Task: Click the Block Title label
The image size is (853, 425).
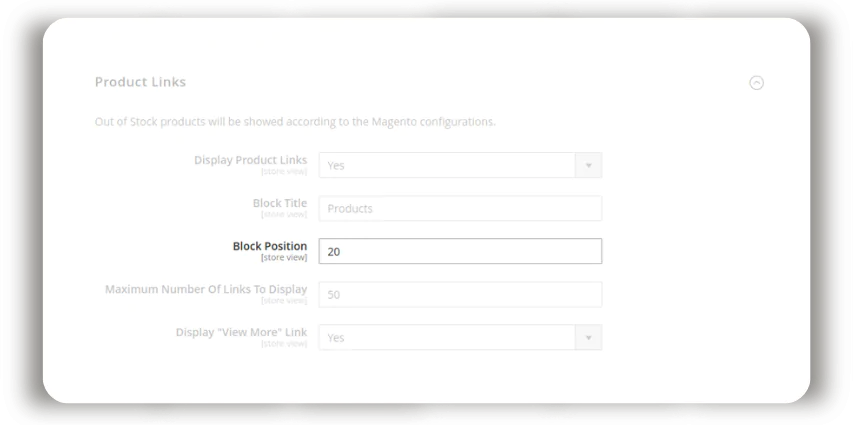Action: click(279, 203)
